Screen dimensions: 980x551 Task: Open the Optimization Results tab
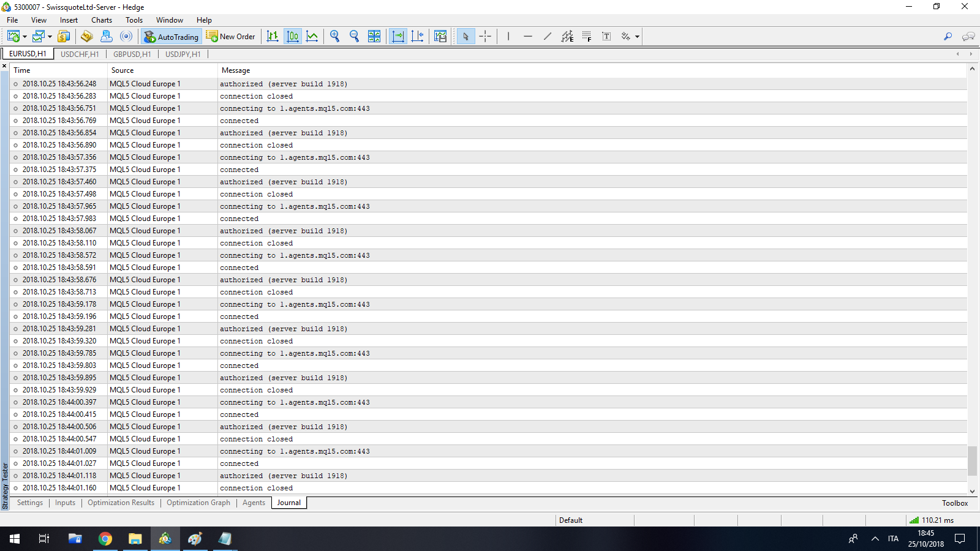pyautogui.click(x=121, y=503)
